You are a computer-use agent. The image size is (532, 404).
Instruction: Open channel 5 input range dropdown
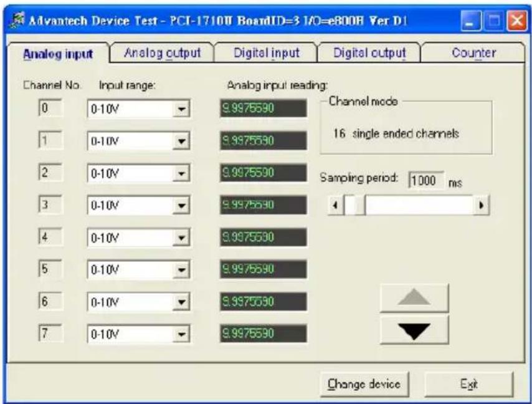coord(181,270)
